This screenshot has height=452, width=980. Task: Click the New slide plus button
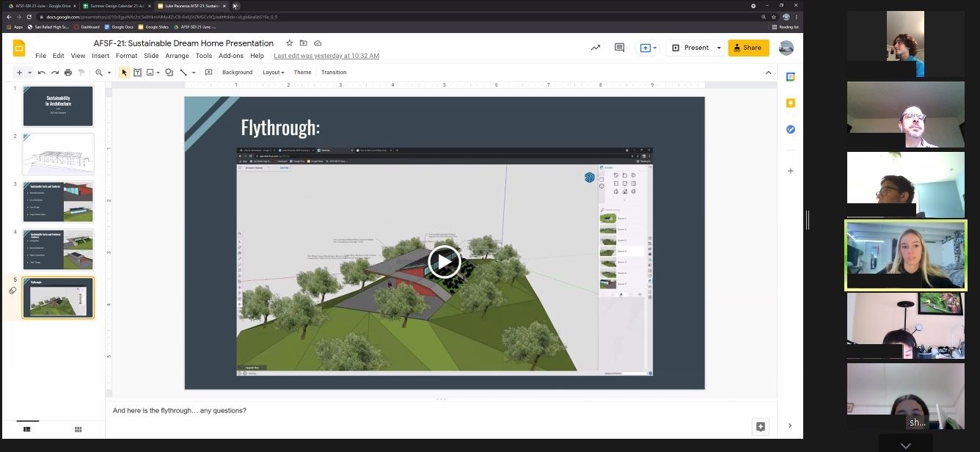(x=20, y=73)
